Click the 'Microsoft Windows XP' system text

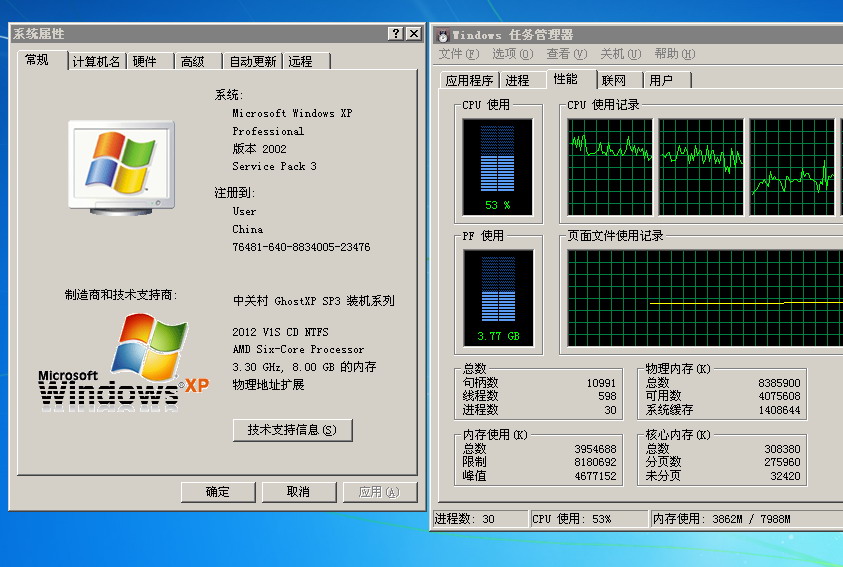pos(292,113)
